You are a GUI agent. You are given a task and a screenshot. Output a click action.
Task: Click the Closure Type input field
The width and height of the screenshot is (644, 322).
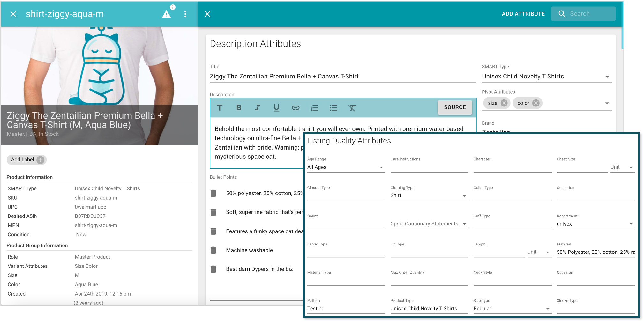[346, 195]
